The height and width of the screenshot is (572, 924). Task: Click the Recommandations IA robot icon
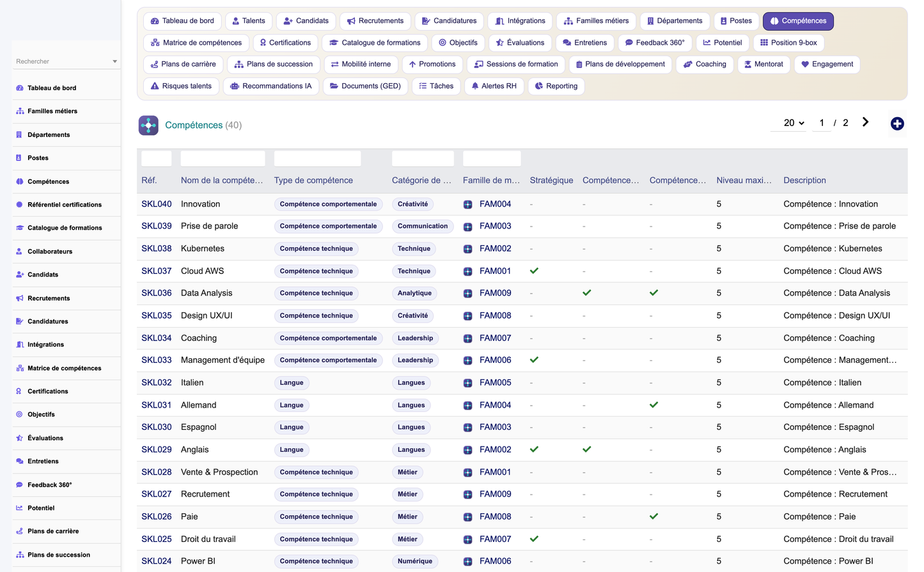click(x=235, y=86)
